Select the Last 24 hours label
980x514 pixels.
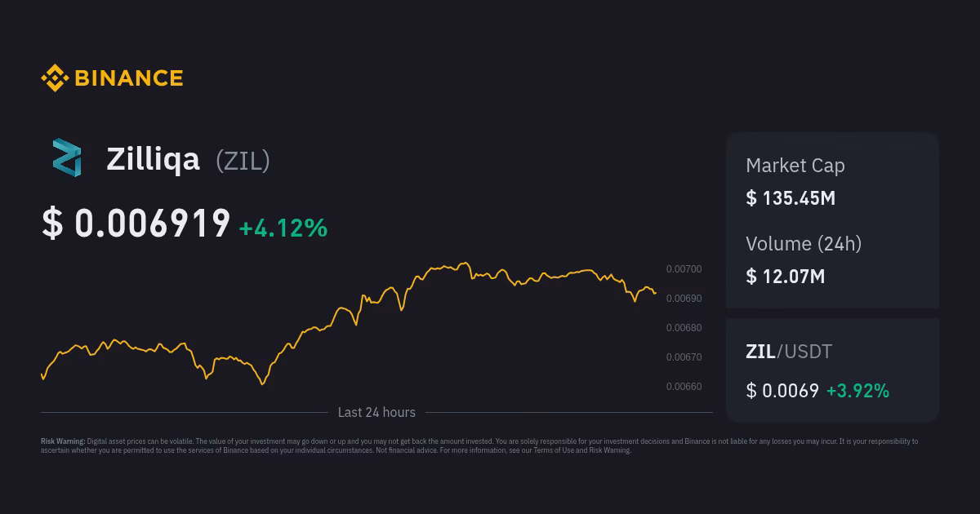[x=376, y=412]
